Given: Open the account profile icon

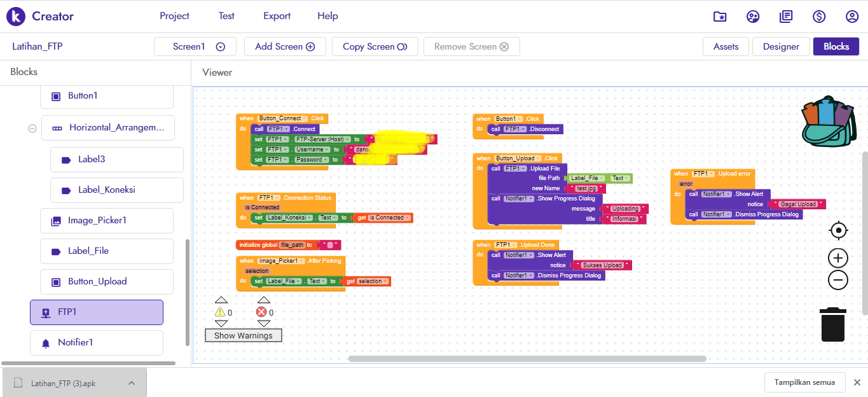Looking at the screenshot, I should pyautogui.click(x=852, y=17).
